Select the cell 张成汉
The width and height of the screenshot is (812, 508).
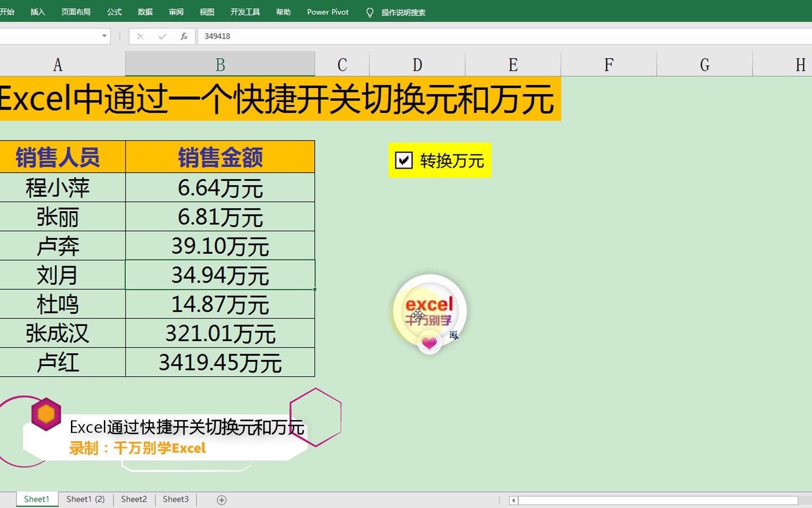62,333
